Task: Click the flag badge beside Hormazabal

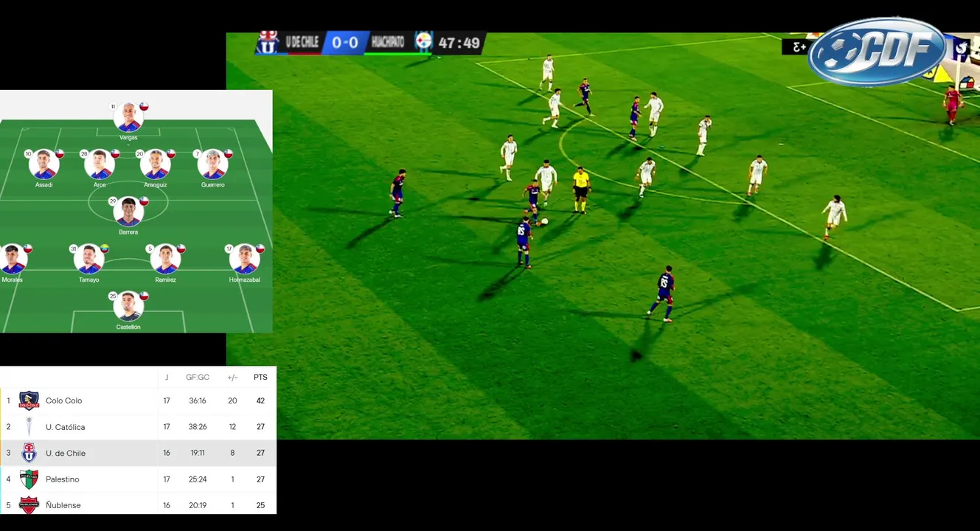Action: [260, 249]
